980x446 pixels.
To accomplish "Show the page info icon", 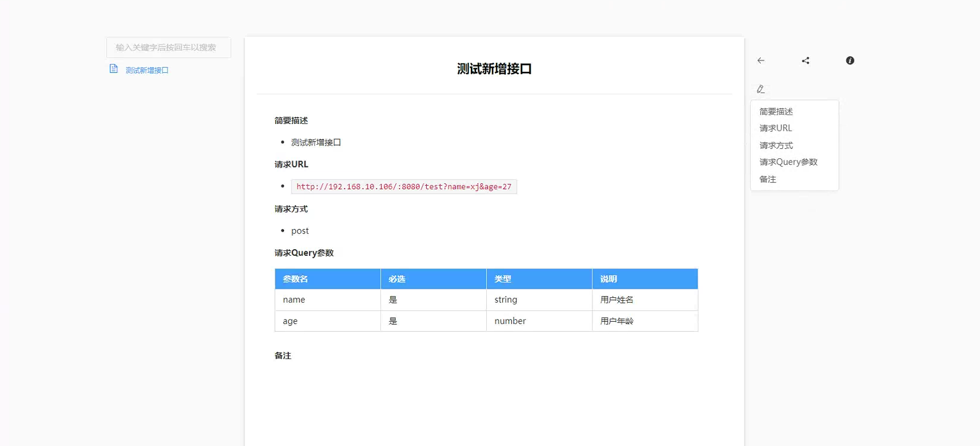I will point(850,61).
